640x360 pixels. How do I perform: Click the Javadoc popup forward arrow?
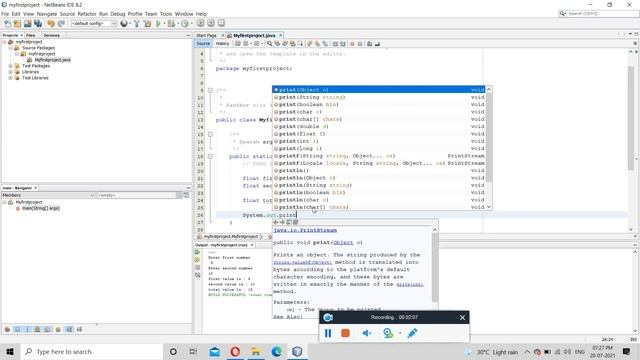click(x=282, y=222)
